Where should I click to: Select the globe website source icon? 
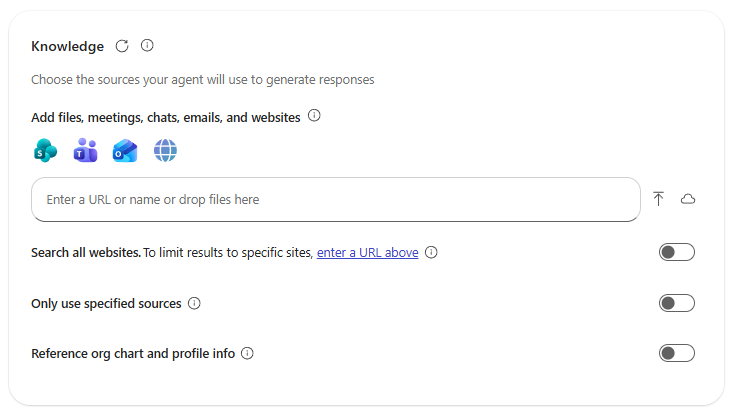pos(165,151)
